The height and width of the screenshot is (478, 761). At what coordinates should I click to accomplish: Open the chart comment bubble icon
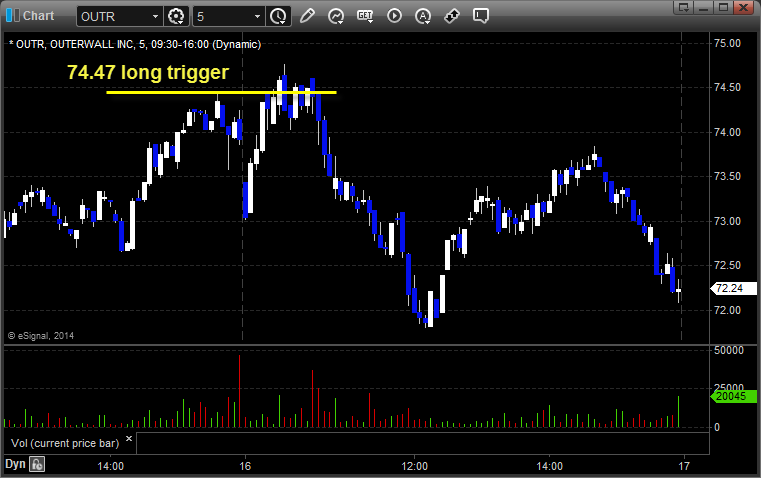tap(481, 16)
